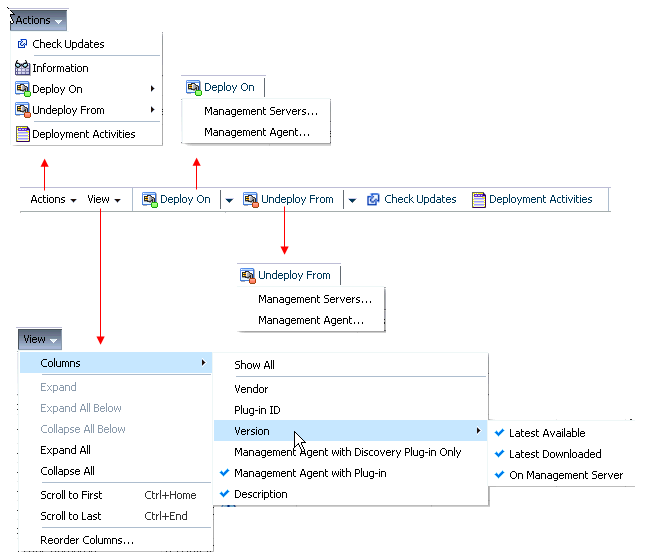Click the icon in the Deploy On popup header
645x558 pixels.
pos(193,88)
